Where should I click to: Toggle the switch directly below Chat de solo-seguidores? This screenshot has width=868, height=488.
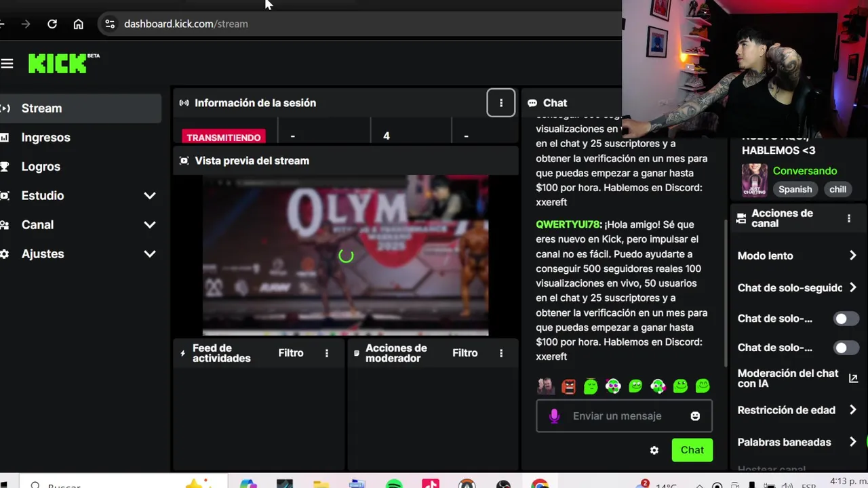pos(846,319)
